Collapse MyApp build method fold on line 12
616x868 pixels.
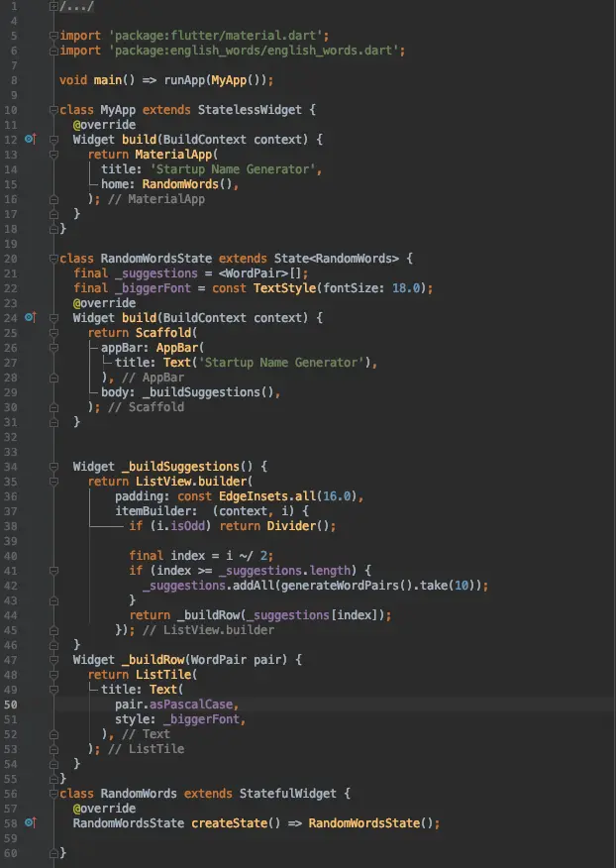[x=53, y=140]
